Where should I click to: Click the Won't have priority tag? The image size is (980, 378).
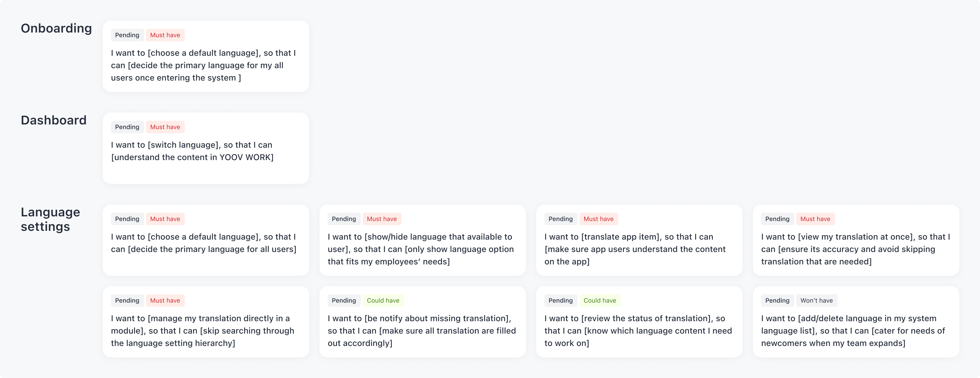point(816,300)
